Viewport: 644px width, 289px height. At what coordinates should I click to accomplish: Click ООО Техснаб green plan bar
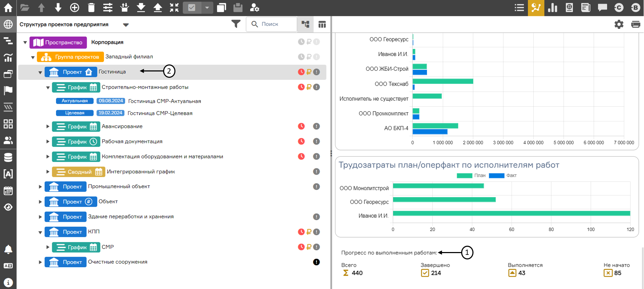point(443,81)
